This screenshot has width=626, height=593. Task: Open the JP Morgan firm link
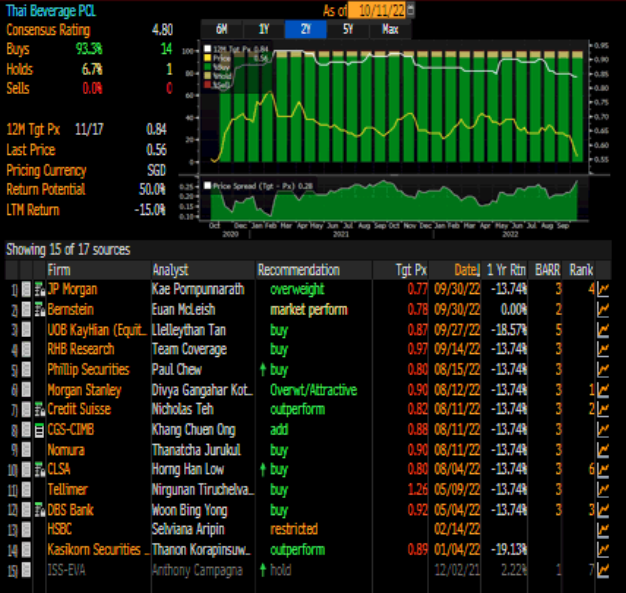(72, 290)
